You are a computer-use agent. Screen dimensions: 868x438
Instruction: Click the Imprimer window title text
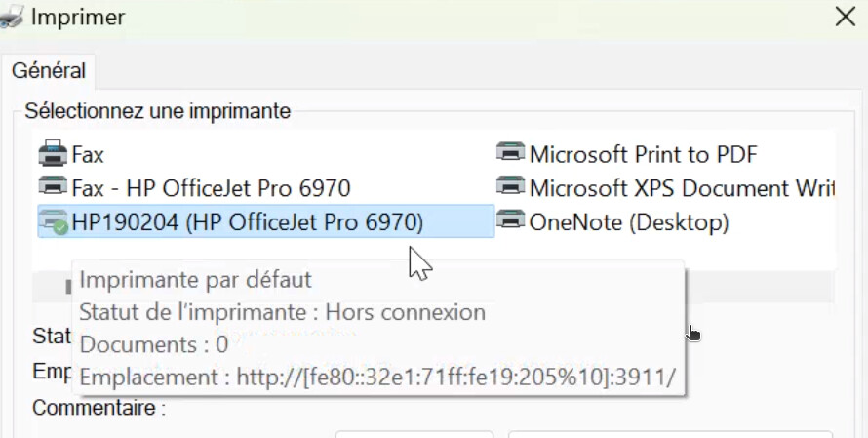[78, 18]
